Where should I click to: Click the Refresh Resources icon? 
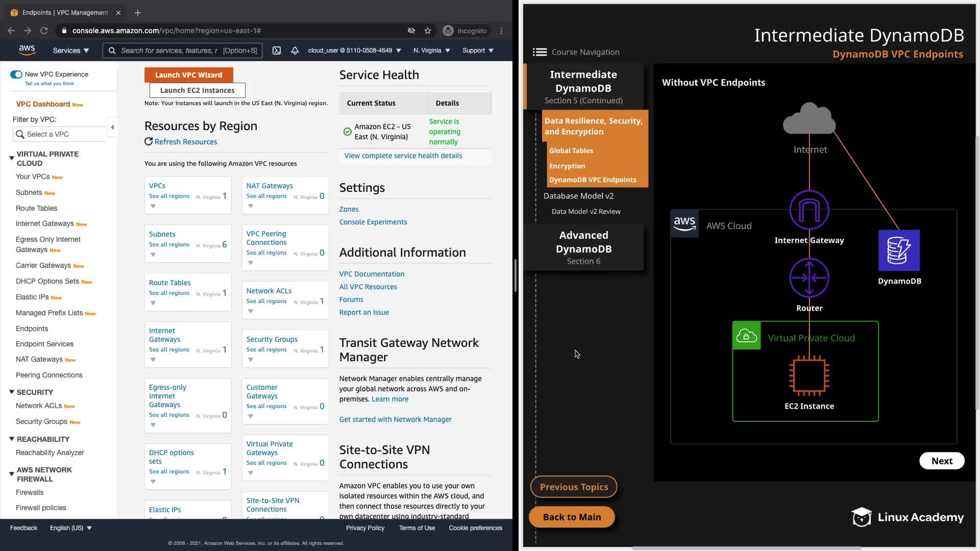(149, 142)
